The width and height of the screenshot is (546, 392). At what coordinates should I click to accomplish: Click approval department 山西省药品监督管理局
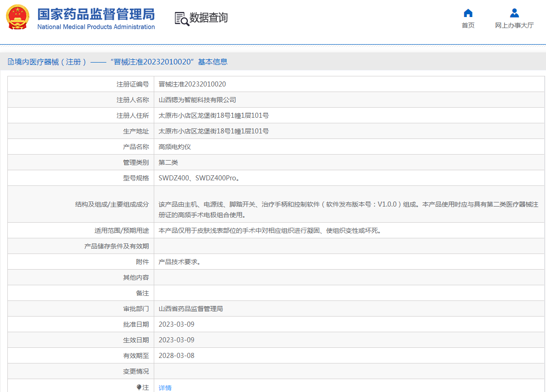(191, 309)
